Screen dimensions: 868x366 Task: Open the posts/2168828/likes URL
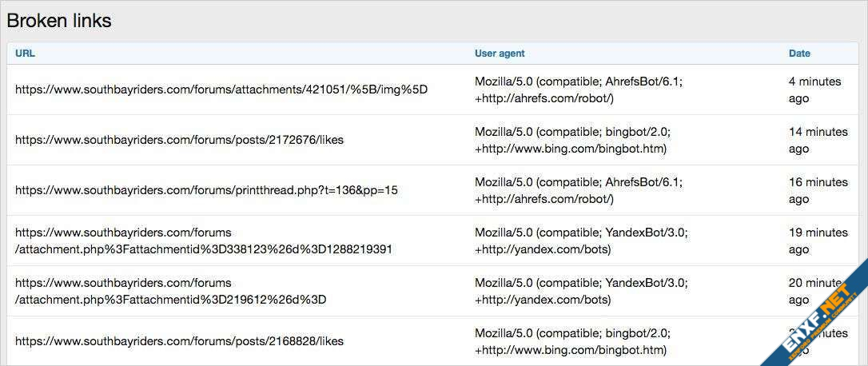pyautogui.click(x=179, y=341)
